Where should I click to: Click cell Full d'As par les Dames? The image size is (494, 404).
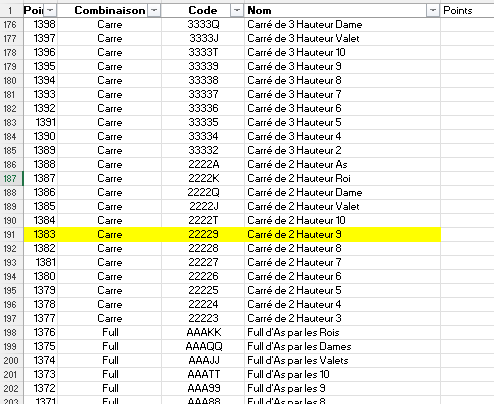point(342,347)
